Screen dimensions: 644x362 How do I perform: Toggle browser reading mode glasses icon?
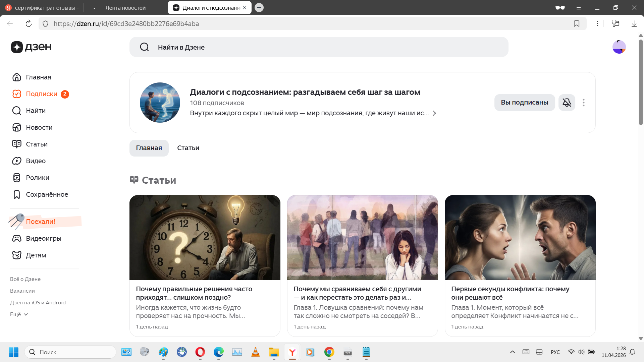[x=560, y=7]
